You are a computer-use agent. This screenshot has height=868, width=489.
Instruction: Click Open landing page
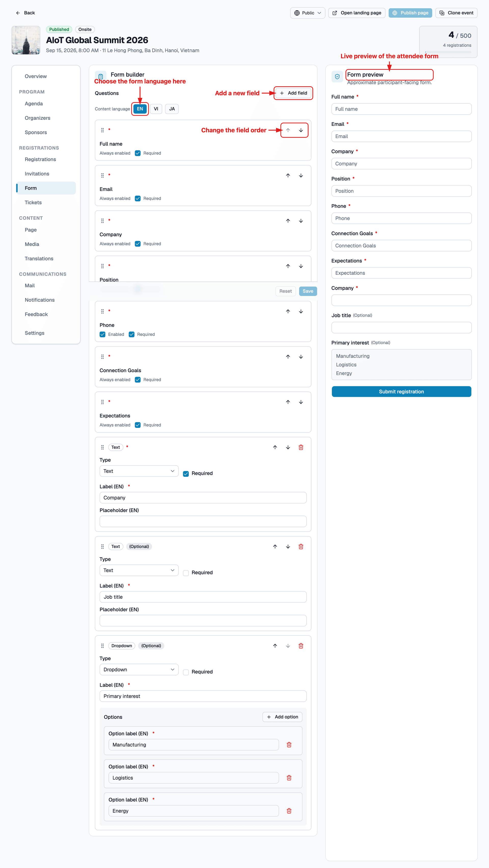tap(357, 13)
